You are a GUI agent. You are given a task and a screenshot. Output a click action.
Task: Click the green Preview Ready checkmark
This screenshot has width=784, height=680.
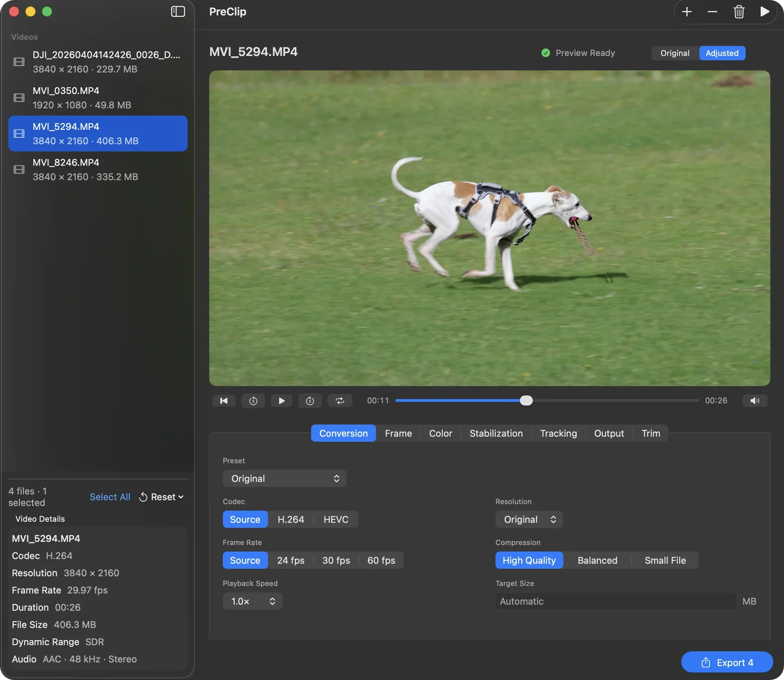point(545,53)
